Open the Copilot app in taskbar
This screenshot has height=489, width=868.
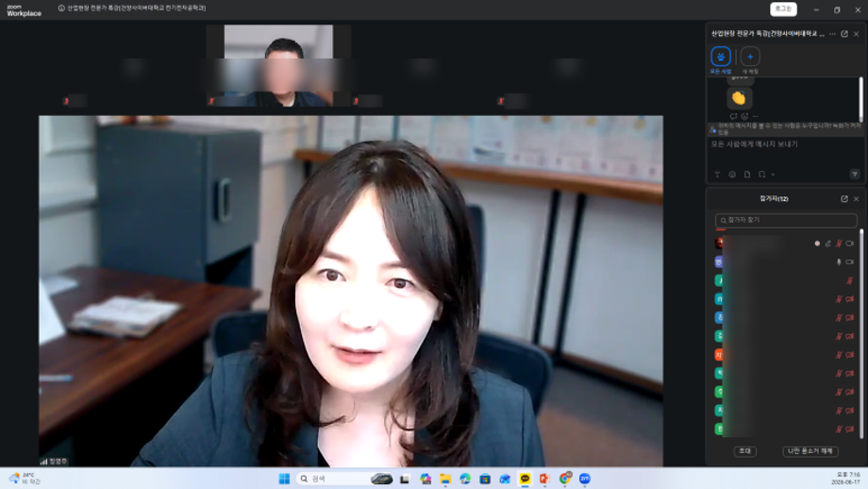[426, 479]
